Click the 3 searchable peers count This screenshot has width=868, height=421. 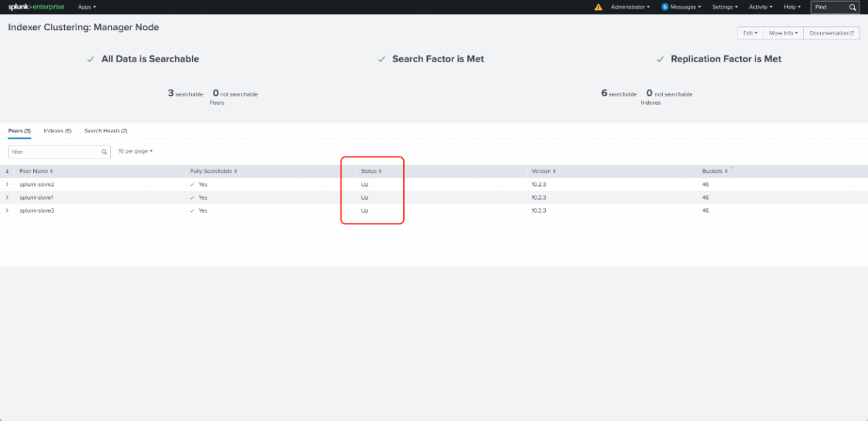click(x=186, y=93)
